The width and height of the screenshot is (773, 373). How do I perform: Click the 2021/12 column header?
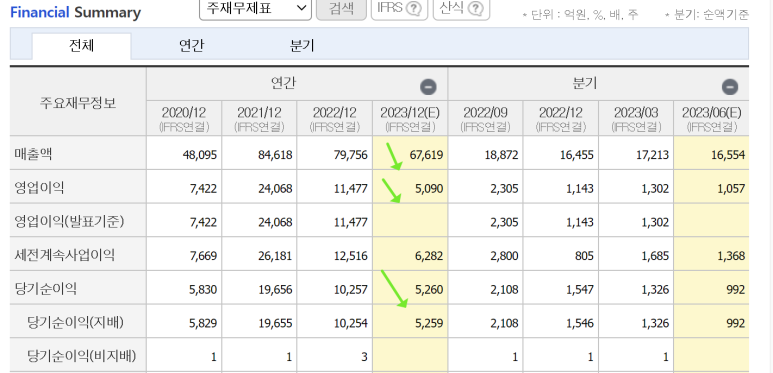point(259,118)
